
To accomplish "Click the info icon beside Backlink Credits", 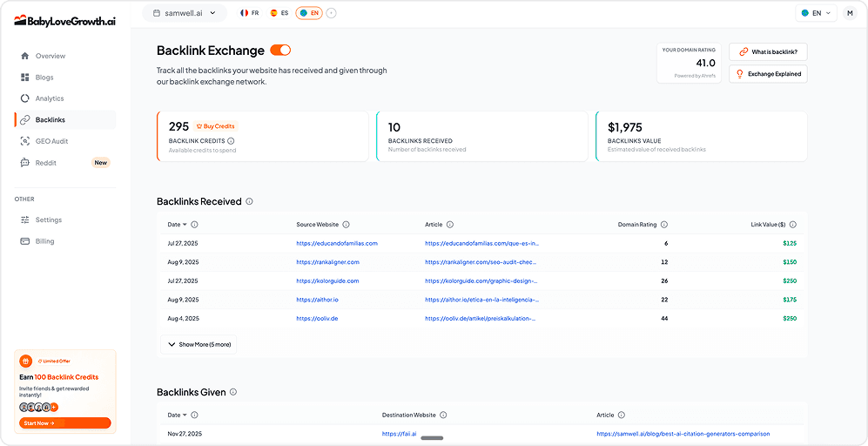I will click(231, 140).
